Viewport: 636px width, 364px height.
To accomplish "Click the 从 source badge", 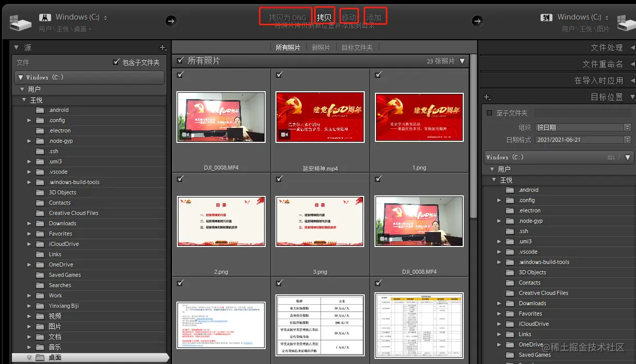I will coord(44,18).
